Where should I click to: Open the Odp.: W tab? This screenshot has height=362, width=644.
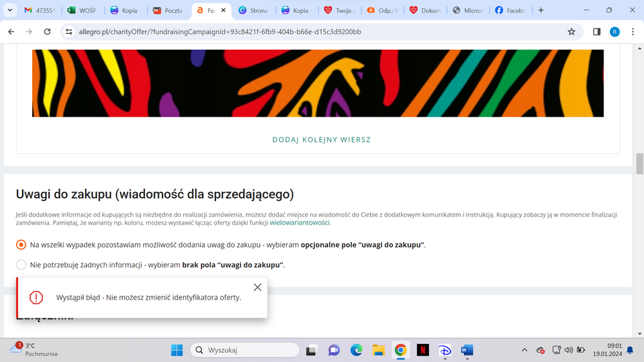tap(382, 10)
